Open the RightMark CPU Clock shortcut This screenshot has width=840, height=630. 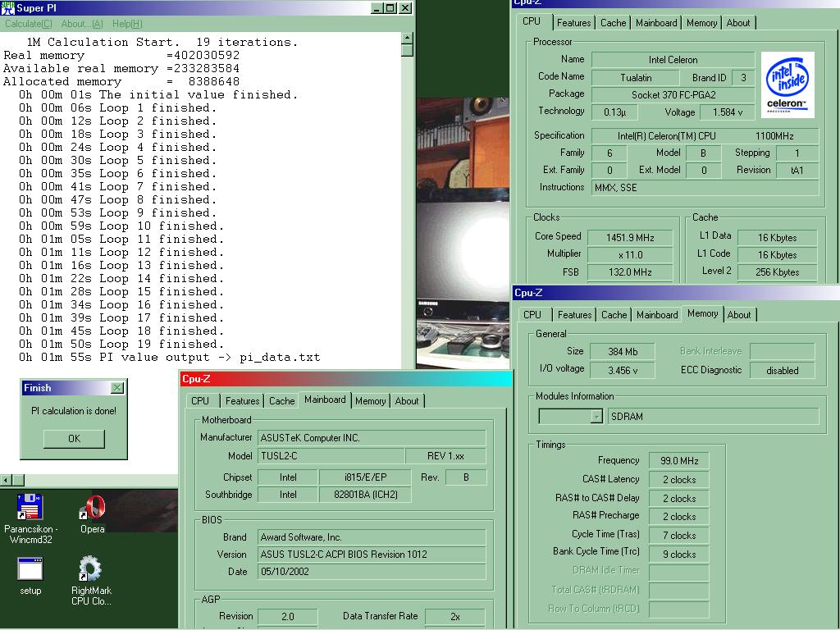[x=91, y=581]
